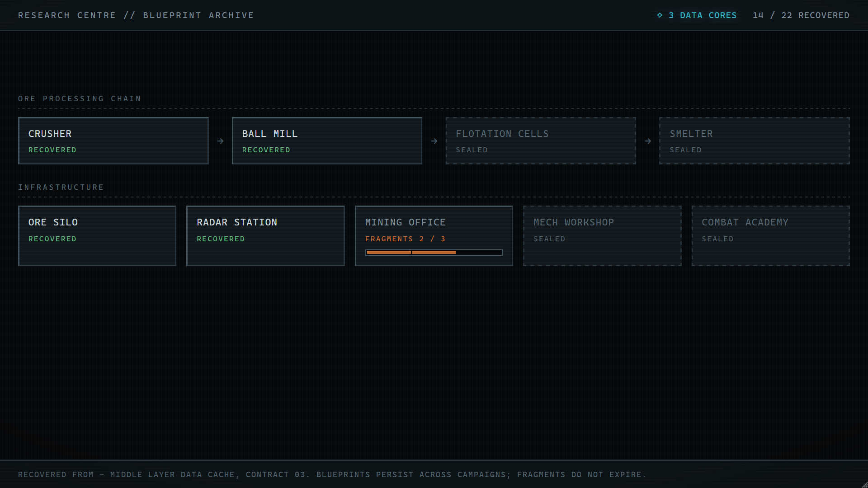The height and width of the screenshot is (488, 868).
Task: Click the Ore Processing Chain section header
Action: pyautogui.click(x=80, y=99)
